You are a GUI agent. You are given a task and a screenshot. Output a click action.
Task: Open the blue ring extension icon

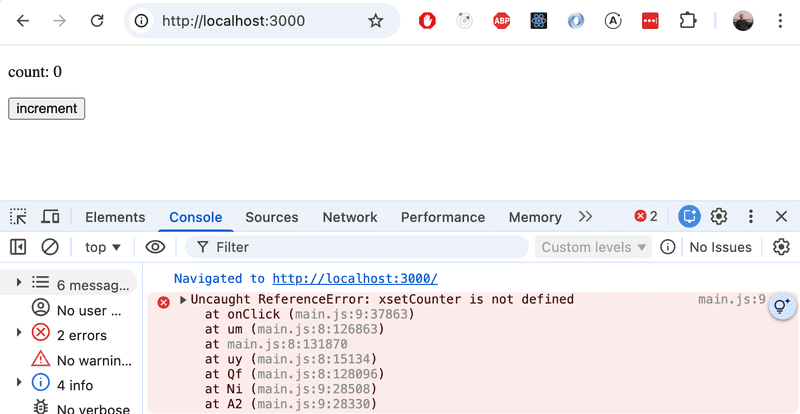point(576,21)
